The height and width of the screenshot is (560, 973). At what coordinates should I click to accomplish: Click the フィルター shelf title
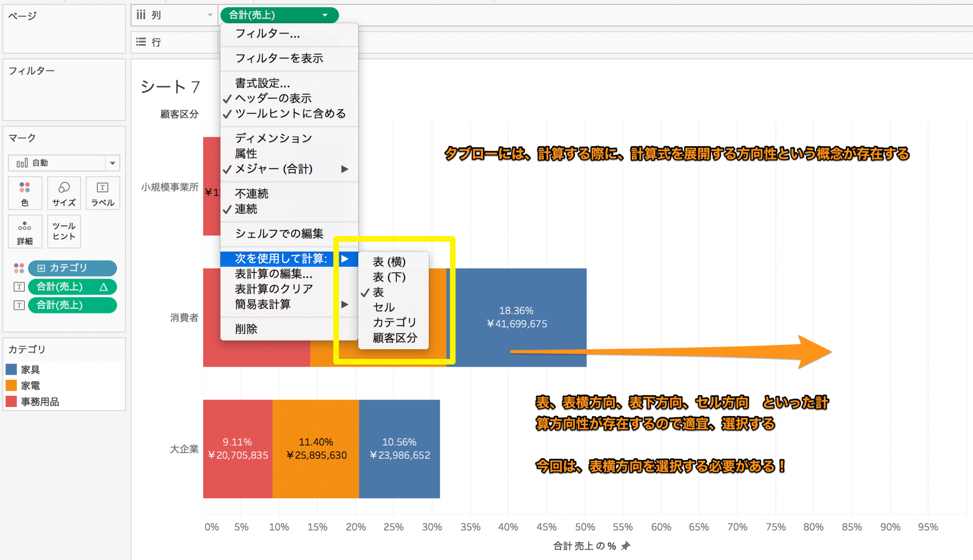tap(31, 70)
